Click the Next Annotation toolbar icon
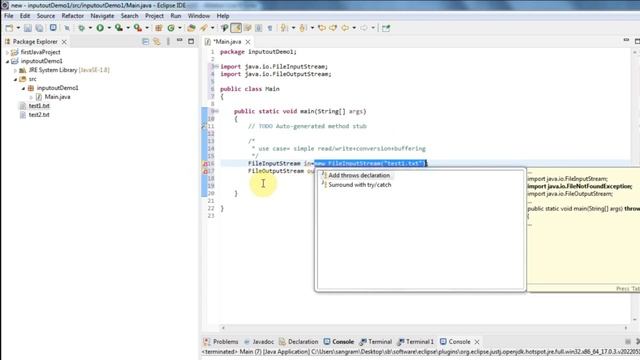640x360 pixels. [284, 28]
